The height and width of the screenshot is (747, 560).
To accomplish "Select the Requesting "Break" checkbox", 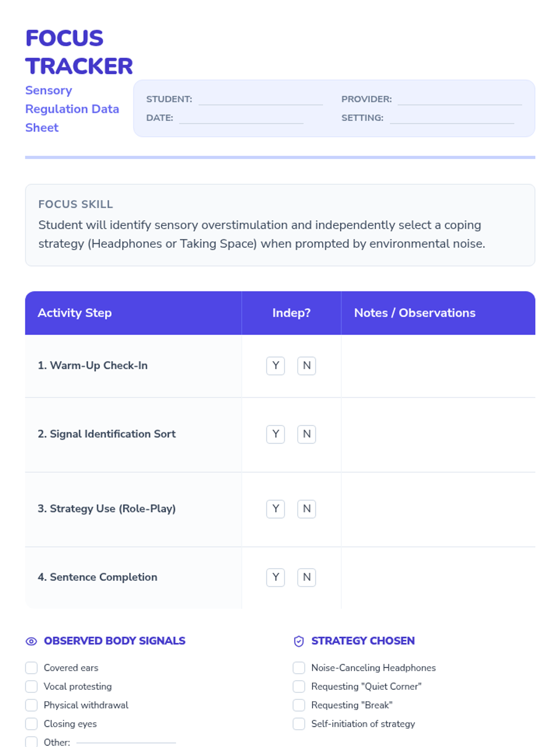I will (299, 705).
